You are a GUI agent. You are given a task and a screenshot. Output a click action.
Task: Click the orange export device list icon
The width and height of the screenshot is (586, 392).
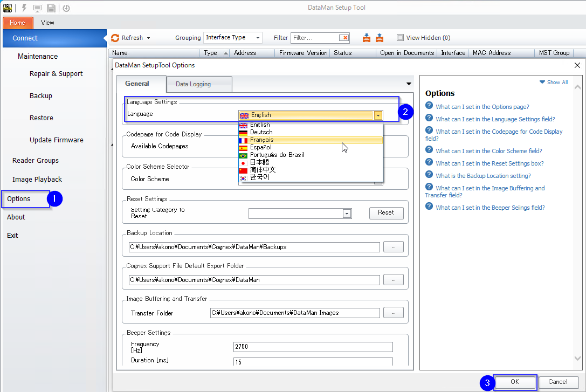380,37
